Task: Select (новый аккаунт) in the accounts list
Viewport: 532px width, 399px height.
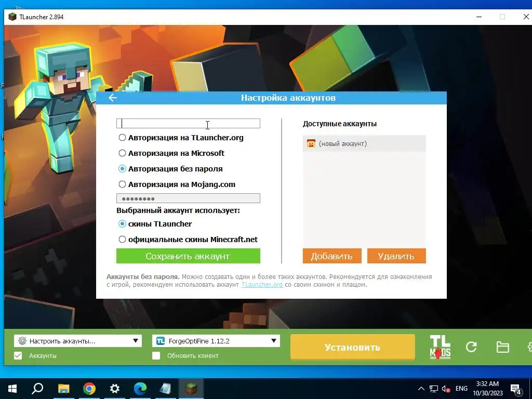Action: [x=364, y=143]
